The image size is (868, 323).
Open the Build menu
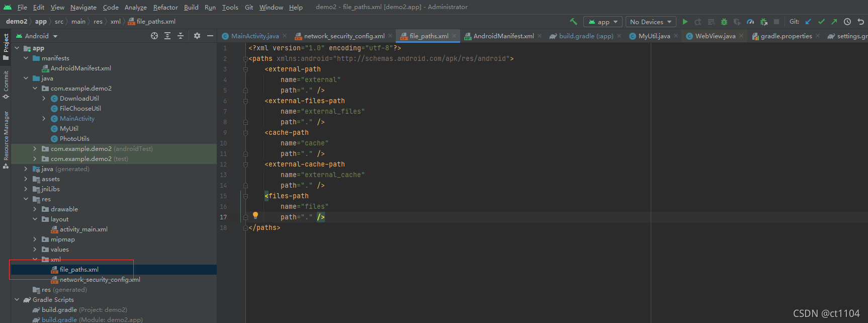(191, 7)
